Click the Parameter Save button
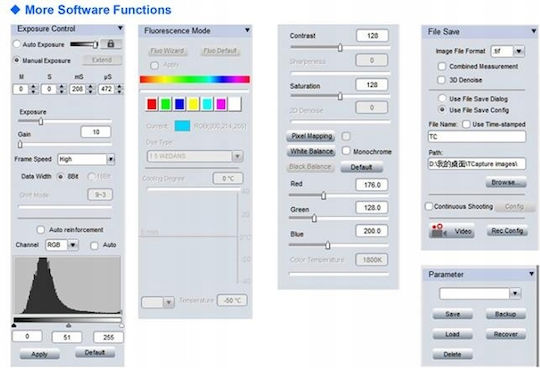The height and width of the screenshot is (368, 540). tap(453, 314)
